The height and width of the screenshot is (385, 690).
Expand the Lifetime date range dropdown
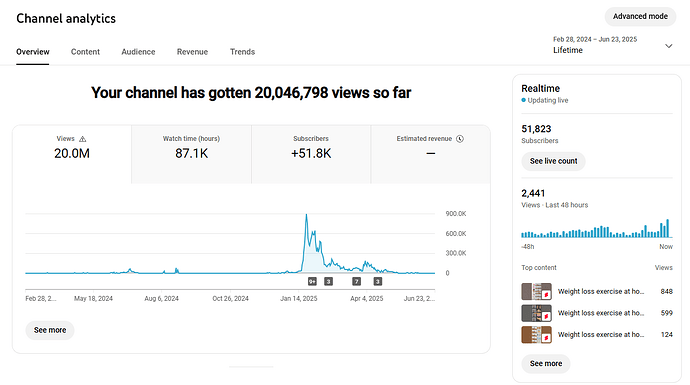[613, 45]
